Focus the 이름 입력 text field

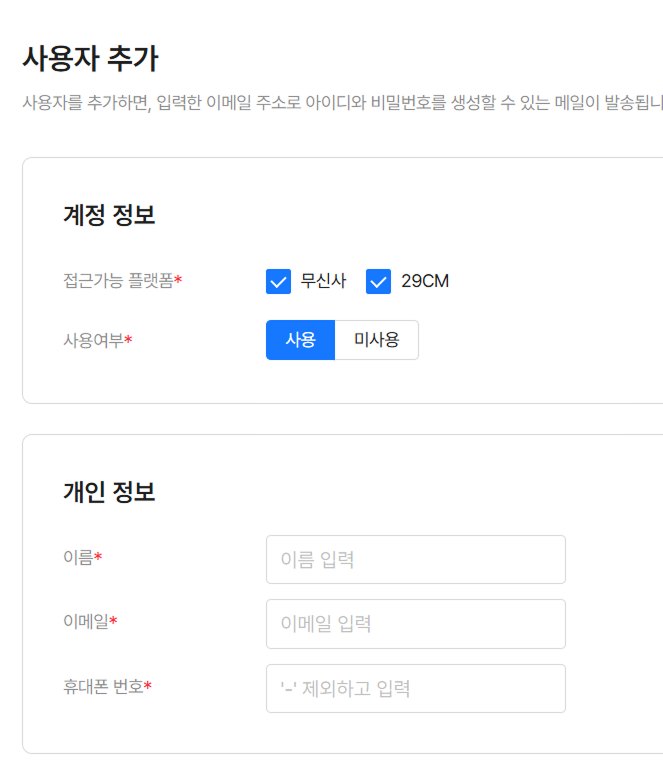pyautogui.click(x=415, y=559)
